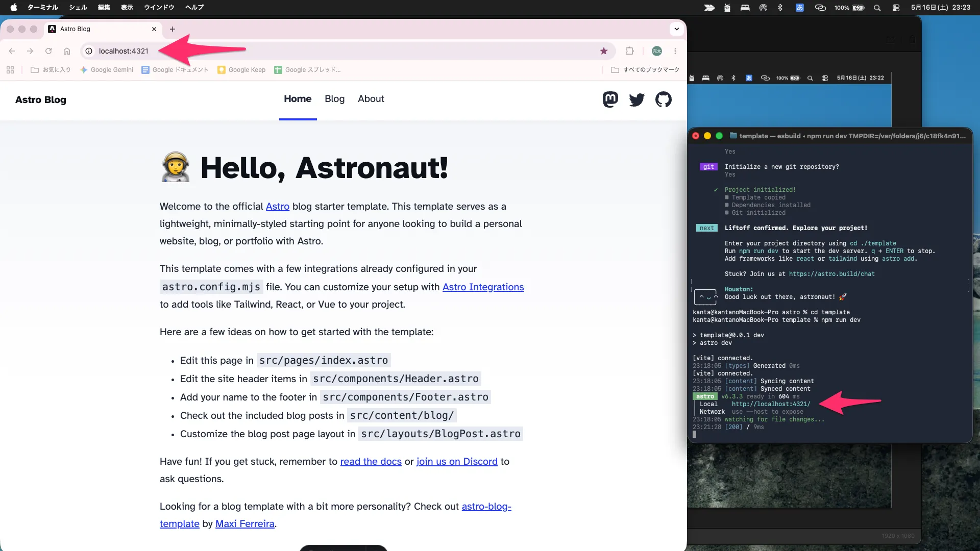This screenshot has width=980, height=551.
Task: Select the Astro Blog browser tab
Action: coord(103,29)
